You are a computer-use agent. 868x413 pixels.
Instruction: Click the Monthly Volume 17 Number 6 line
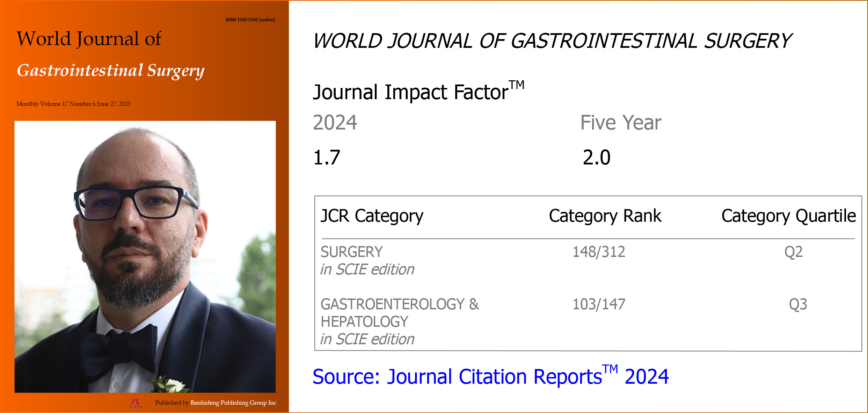73,104
